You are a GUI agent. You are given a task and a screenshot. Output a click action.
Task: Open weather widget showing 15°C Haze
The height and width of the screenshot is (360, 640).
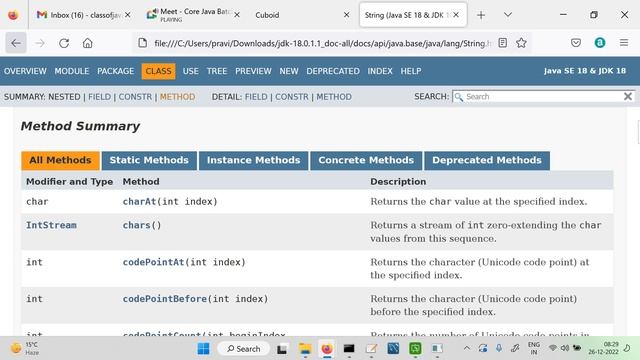point(24,348)
